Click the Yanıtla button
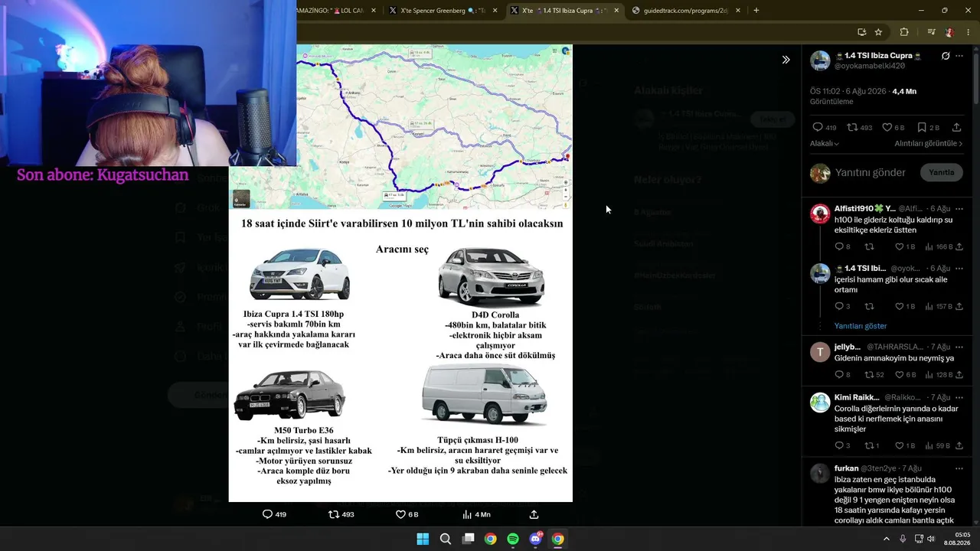The height and width of the screenshot is (551, 980). 941,172
